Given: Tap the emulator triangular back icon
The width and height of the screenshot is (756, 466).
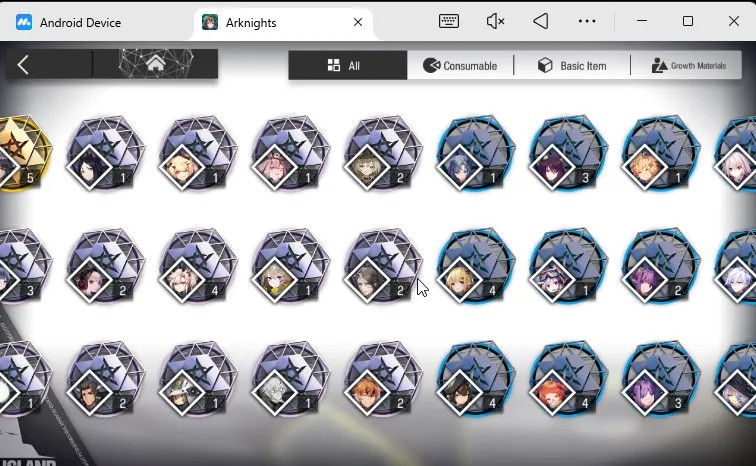Looking at the screenshot, I should point(541,21).
